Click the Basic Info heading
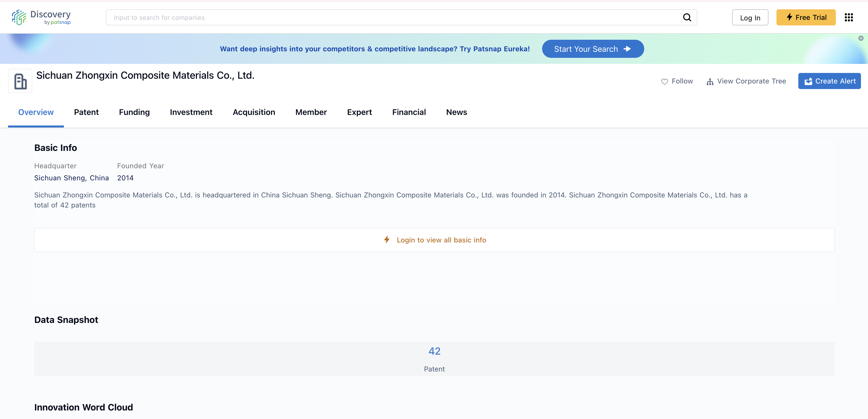The image size is (868, 419). click(56, 148)
